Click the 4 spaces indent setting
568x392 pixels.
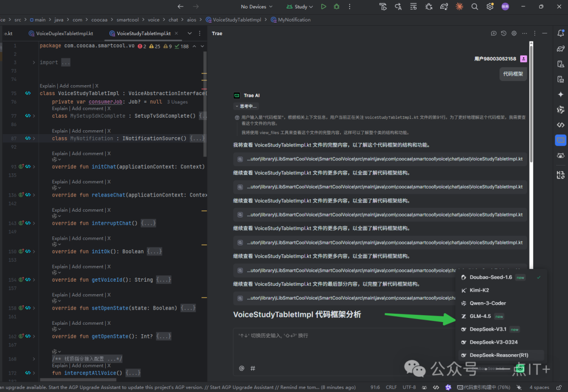tap(539, 387)
